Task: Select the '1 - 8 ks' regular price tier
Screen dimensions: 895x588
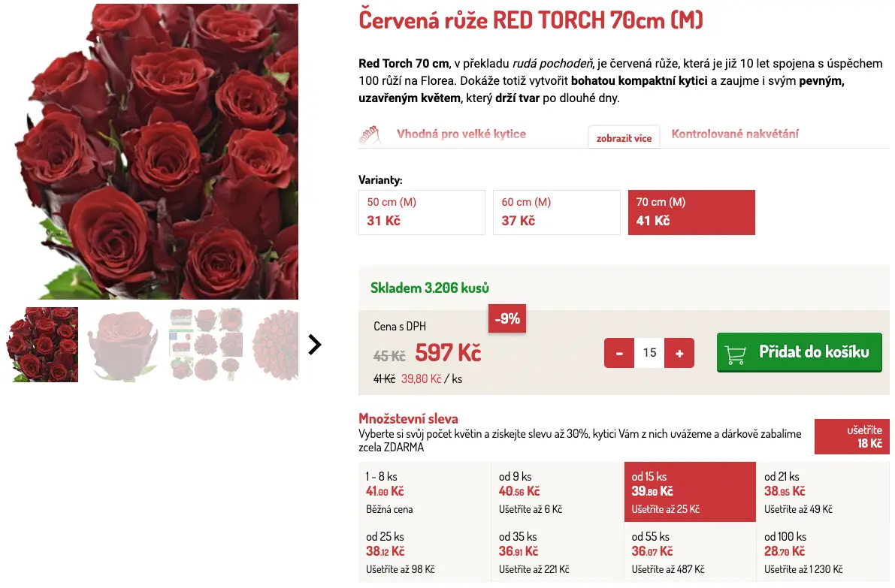Action: (x=425, y=492)
